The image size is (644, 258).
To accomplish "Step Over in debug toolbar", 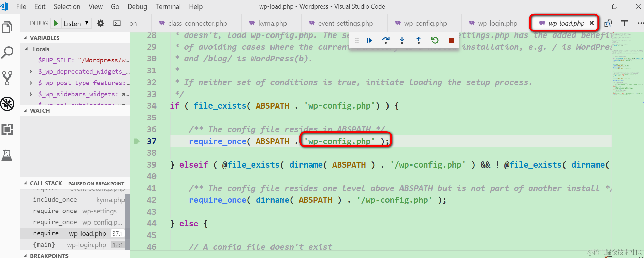I will [x=386, y=40].
